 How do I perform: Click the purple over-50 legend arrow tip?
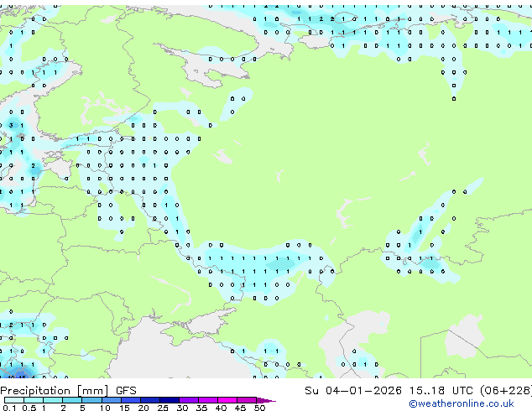pyautogui.click(x=266, y=400)
